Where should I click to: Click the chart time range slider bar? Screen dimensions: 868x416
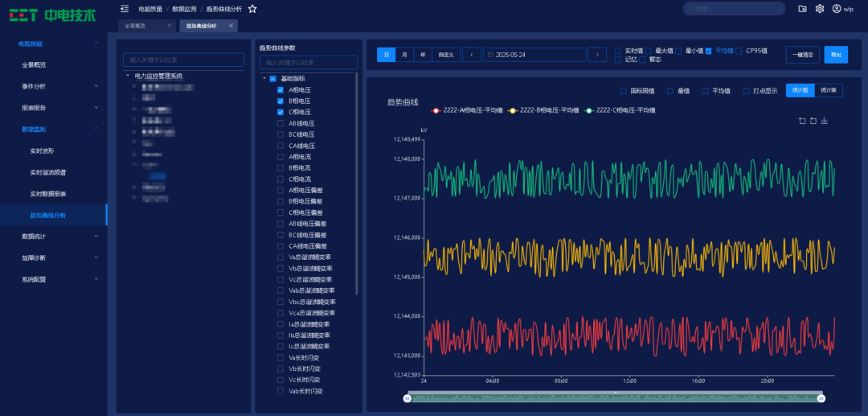[615, 397]
